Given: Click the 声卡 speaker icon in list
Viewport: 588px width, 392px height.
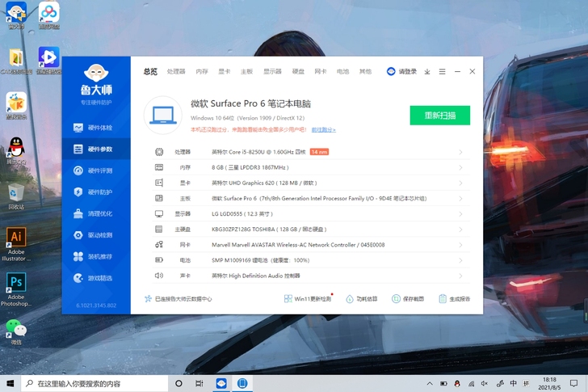Looking at the screenshot, I should (x=159, y=276).
